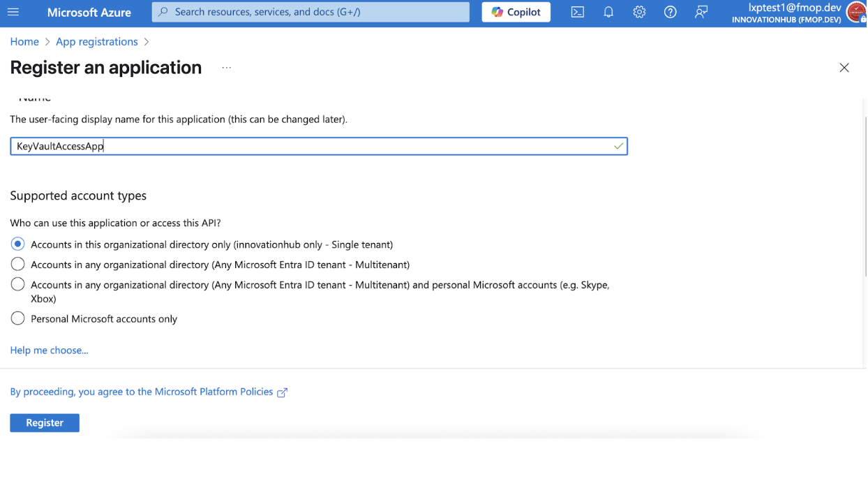Select Multitenant and personal accounts option
This screenshot has width=868, height=486.
(x=17, y=284)
